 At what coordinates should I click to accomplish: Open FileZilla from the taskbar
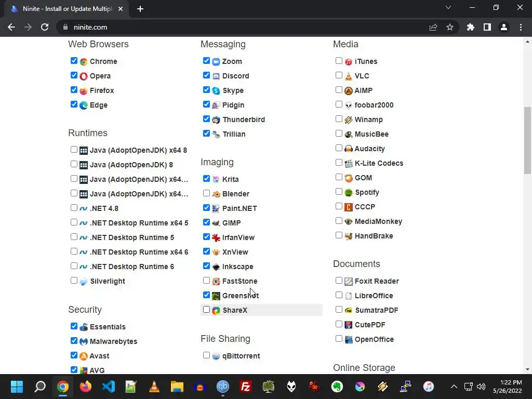point(245,387)
